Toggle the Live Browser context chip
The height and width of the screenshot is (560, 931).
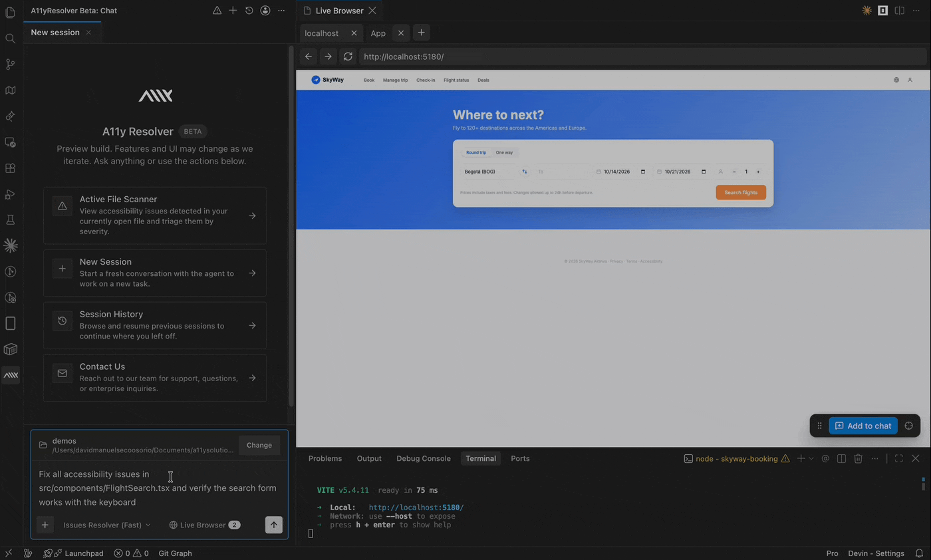(205, 525)
